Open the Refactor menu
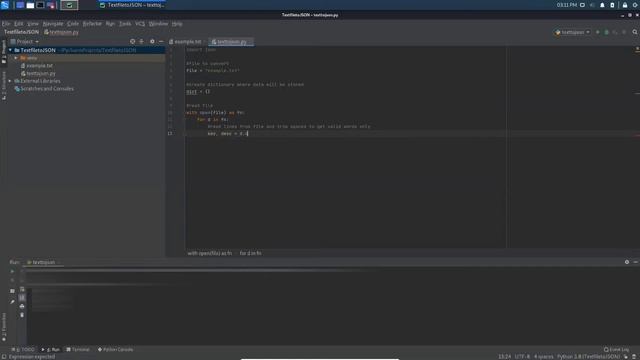This screenshot has width=640, height=360. click(x=92, y=24)
